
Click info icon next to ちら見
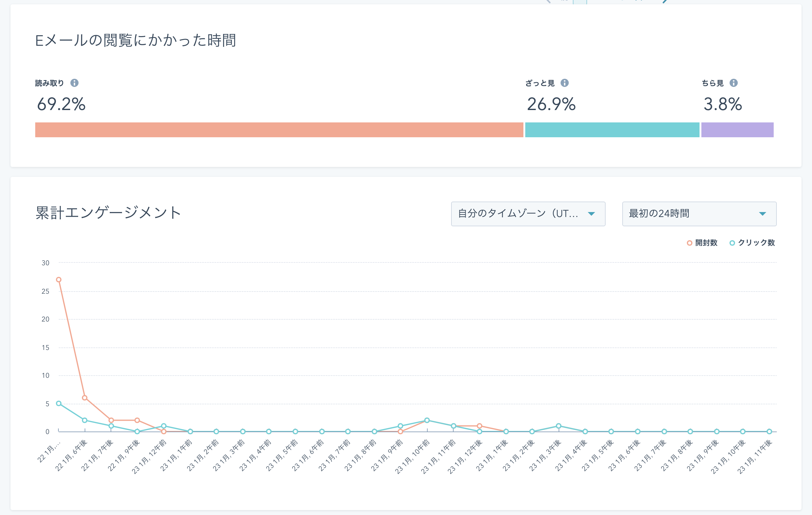point(734,83)
